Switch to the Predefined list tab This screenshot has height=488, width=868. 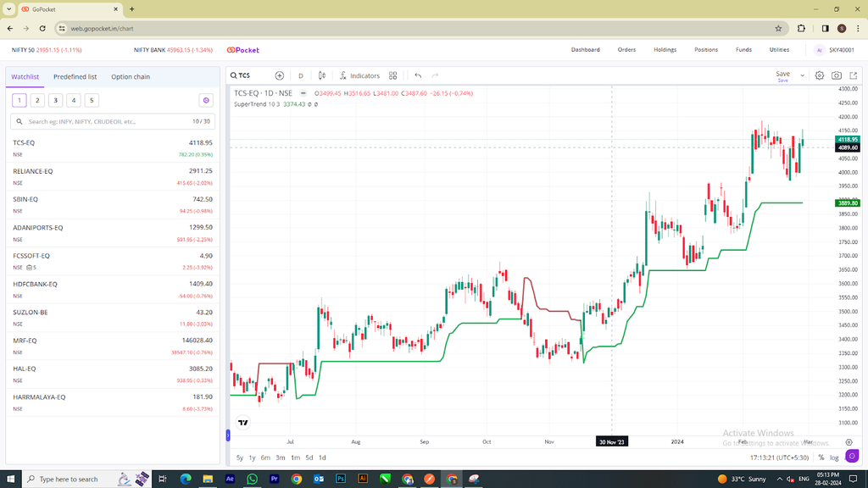click(x=75, y=77)
